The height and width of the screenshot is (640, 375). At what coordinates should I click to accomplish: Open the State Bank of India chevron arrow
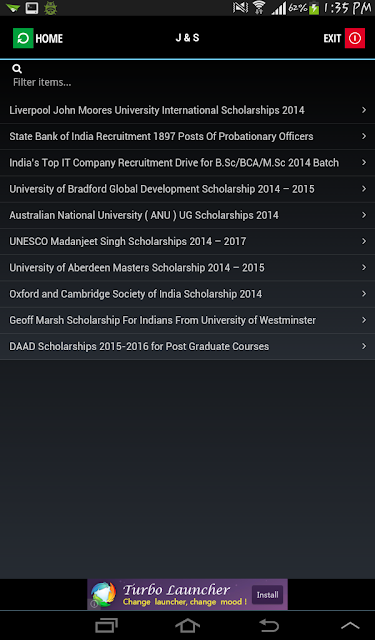pyautogui.click(x=364, y=136)
